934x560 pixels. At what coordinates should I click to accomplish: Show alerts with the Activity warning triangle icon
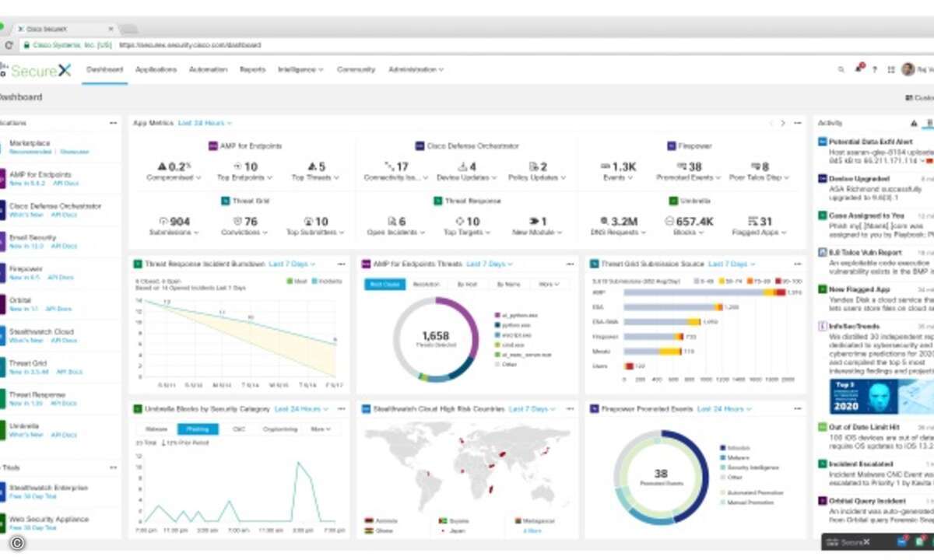tap(914, 123)
